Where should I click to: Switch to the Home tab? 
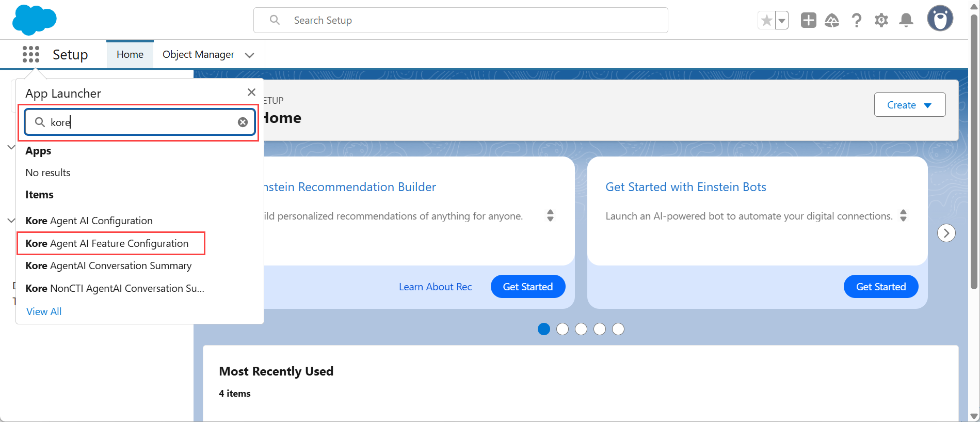pyautogui.click(x=130, y=54)
